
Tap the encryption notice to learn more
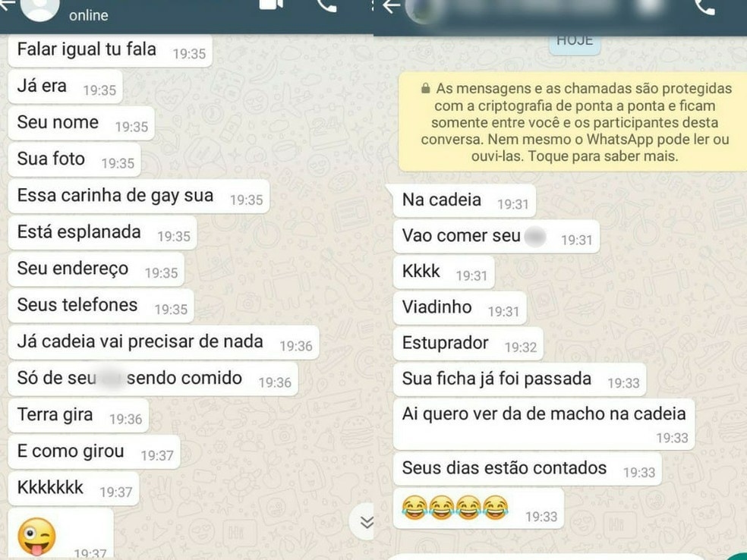pos(572,122)
